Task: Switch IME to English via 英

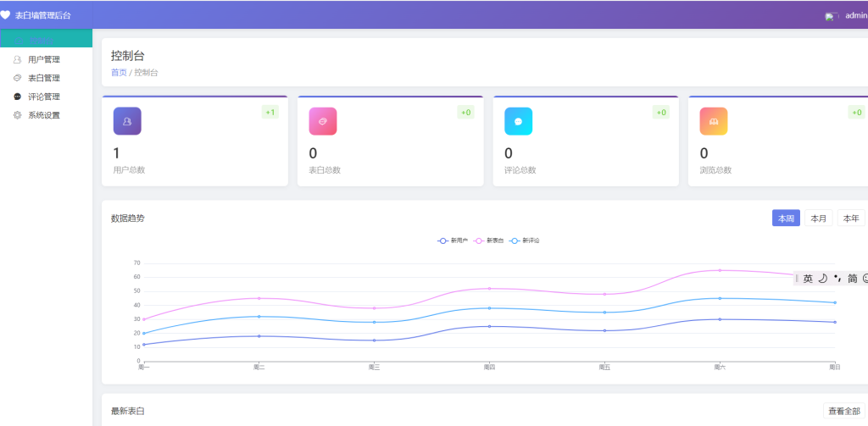Action: (808, 279)
